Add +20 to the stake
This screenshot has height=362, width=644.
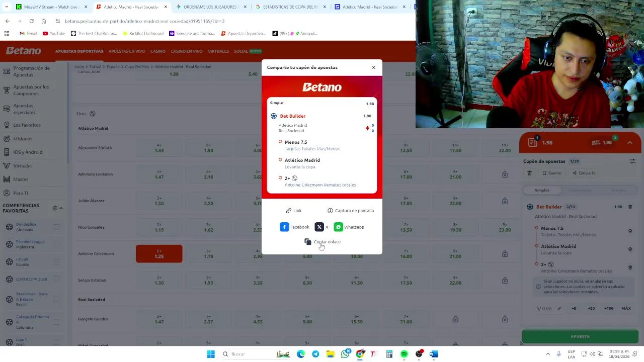[x=591, y=308]
